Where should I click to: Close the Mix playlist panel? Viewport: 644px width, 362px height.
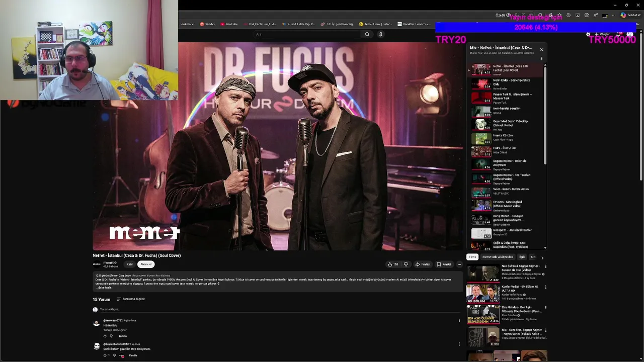point(541,49)
